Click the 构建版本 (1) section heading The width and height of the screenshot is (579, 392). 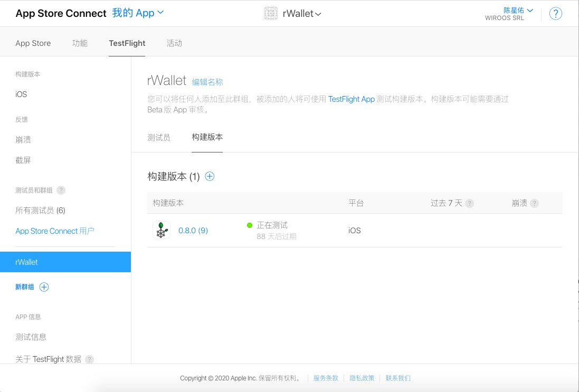tap(174, 176)
